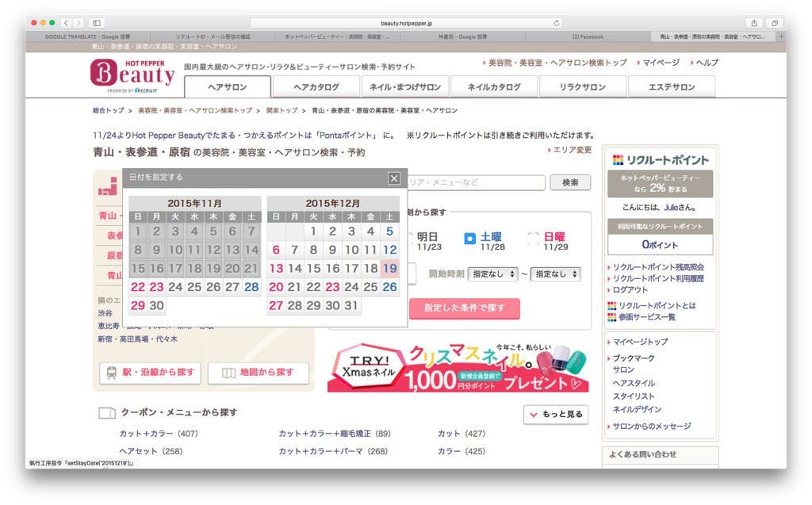
Task: Open the start time 指定なし dropdown
Action: 492,274
